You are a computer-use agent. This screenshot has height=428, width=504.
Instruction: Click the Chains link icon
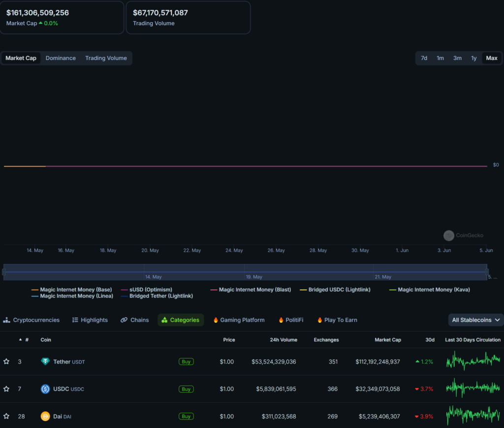[x=124, y=320]
